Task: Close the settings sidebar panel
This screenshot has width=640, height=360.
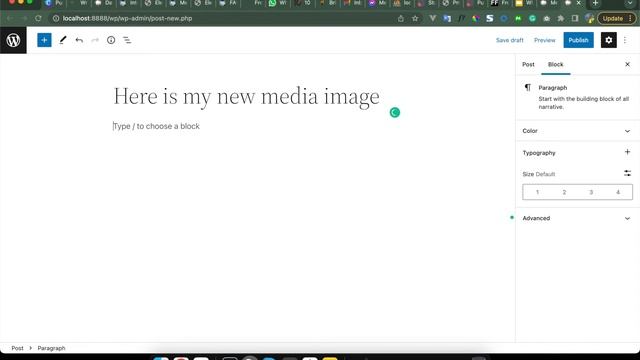Action: (627, 64)
